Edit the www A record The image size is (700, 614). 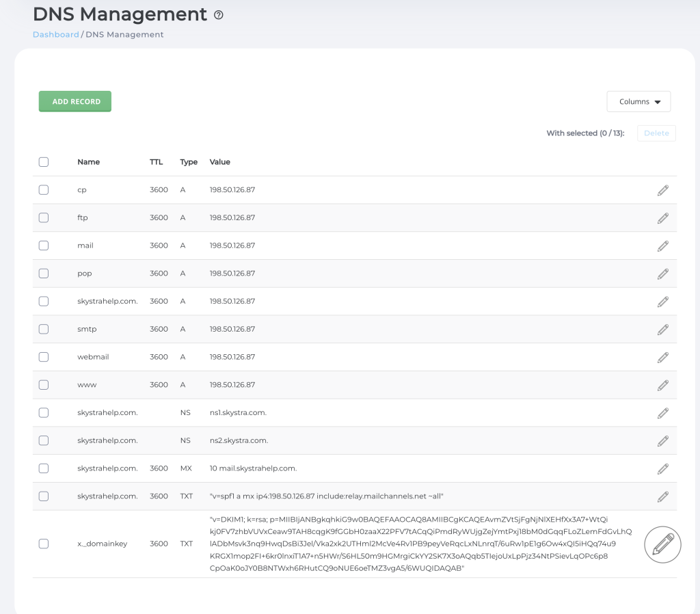(662, 385)
